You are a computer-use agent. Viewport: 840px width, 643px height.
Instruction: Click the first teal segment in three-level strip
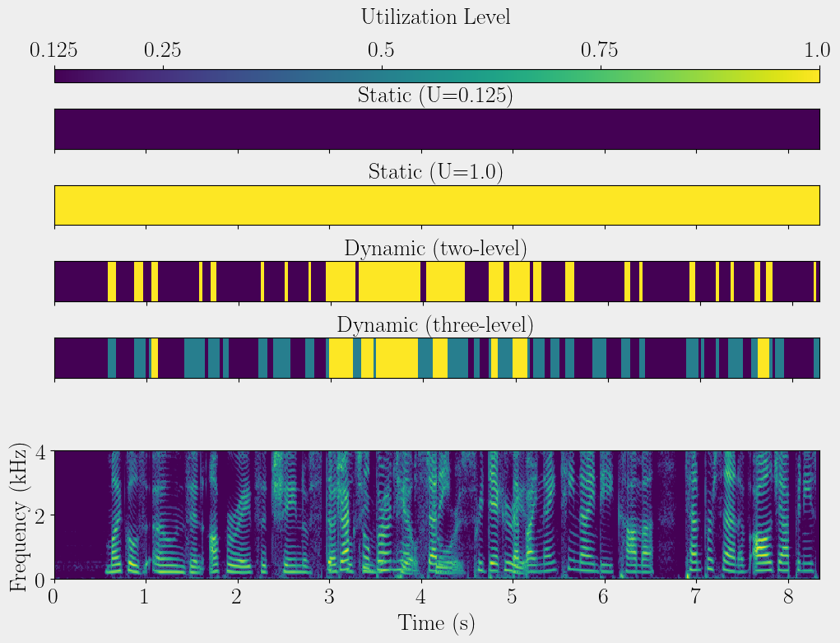pos(112,357)
